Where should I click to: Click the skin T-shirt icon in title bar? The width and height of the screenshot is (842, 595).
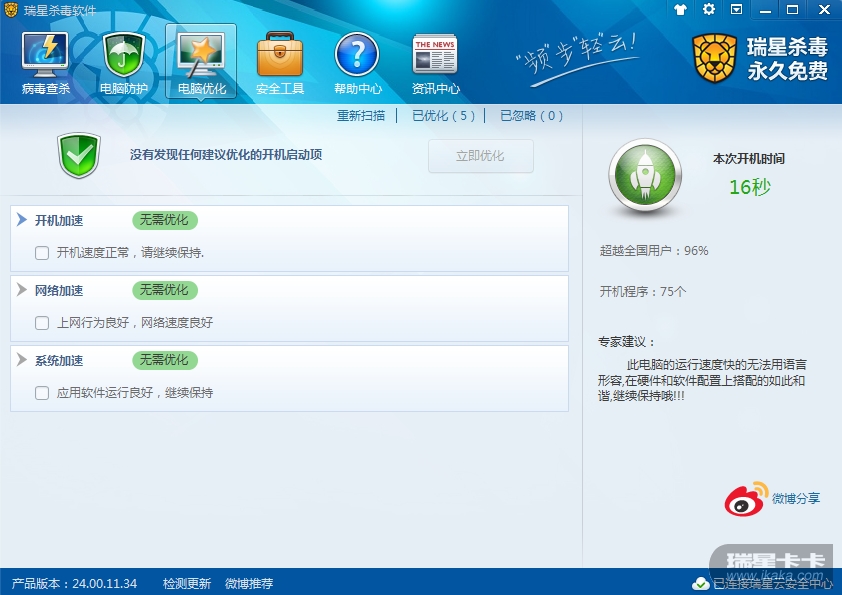(x=680, y=9)
